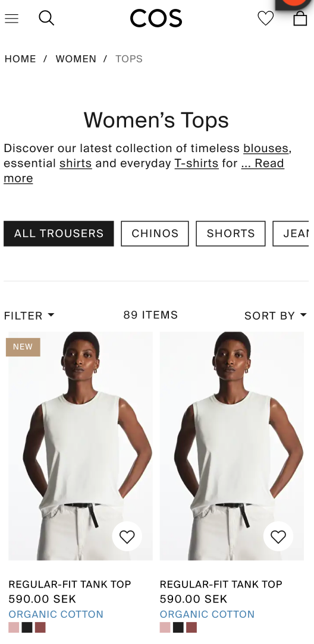
Task: Select the SHORTS category tab
Action: pos(231,233)
